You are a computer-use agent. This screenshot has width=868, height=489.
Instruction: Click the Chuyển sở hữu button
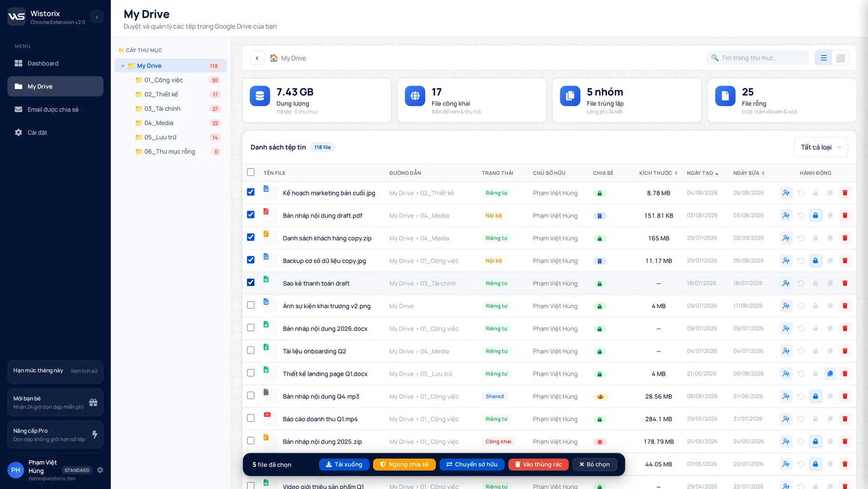coord(472,464)
